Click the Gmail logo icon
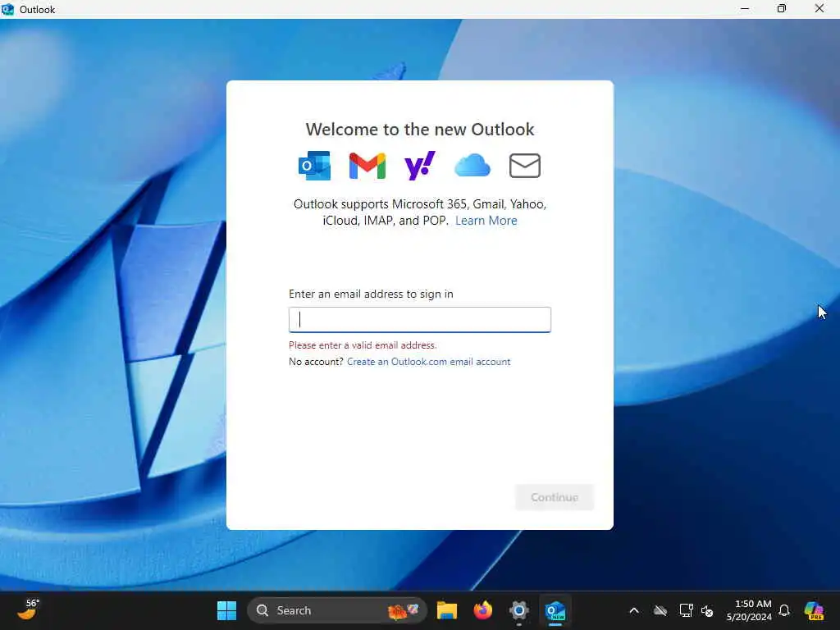Screen dimensions: 840x630 pos(367,166)
